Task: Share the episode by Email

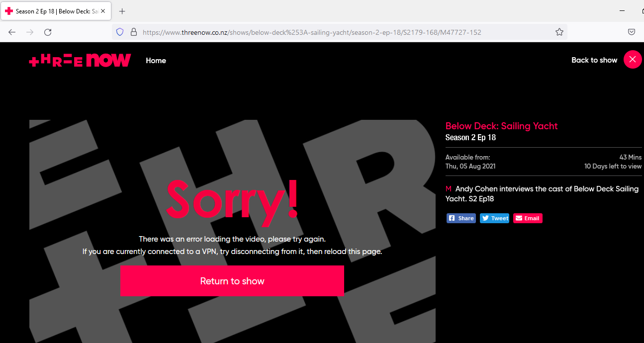Action: [x=528, y=218]
